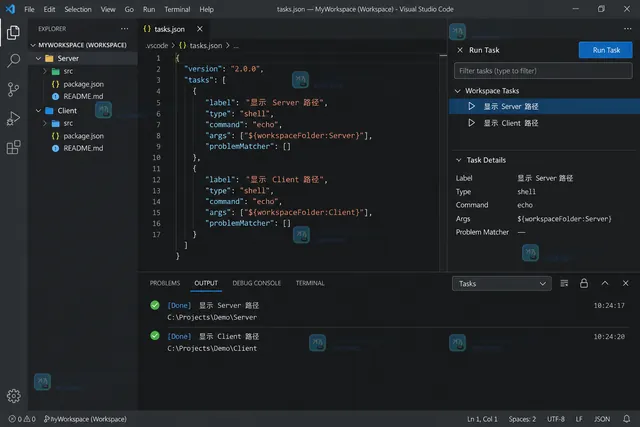Open Explorer more actions ellipsis
Screen dimensions: 640x427
coord(124,29)
